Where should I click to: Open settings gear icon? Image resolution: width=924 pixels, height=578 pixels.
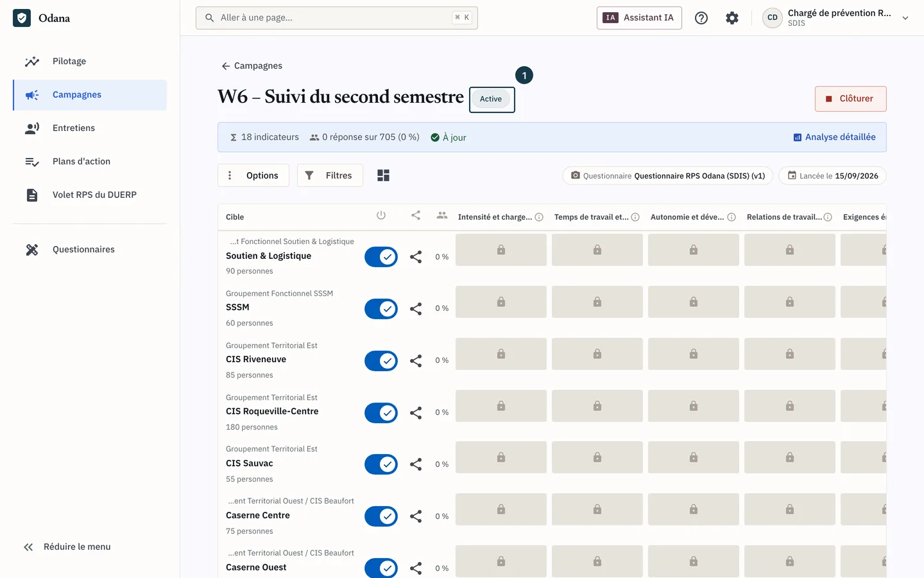point(732,18)
